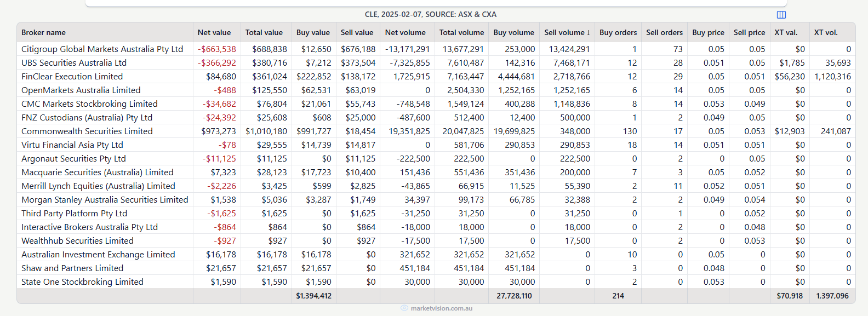
Task: Select Australian Investment Exchange Limited broker name
Action: (99, 255)
